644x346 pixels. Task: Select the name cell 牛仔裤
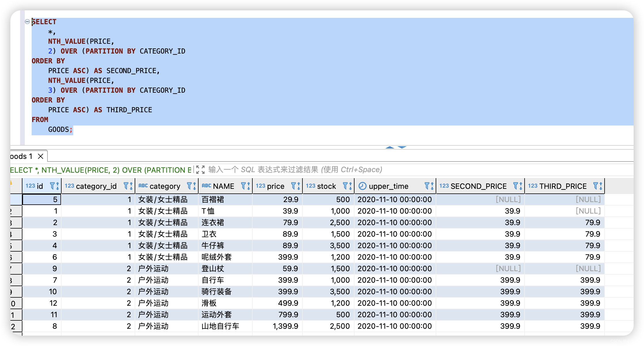tap(225, 246)
